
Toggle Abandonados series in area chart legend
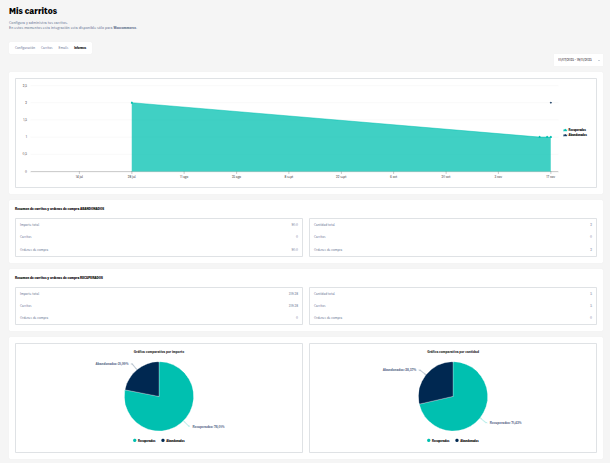[575, 135]
